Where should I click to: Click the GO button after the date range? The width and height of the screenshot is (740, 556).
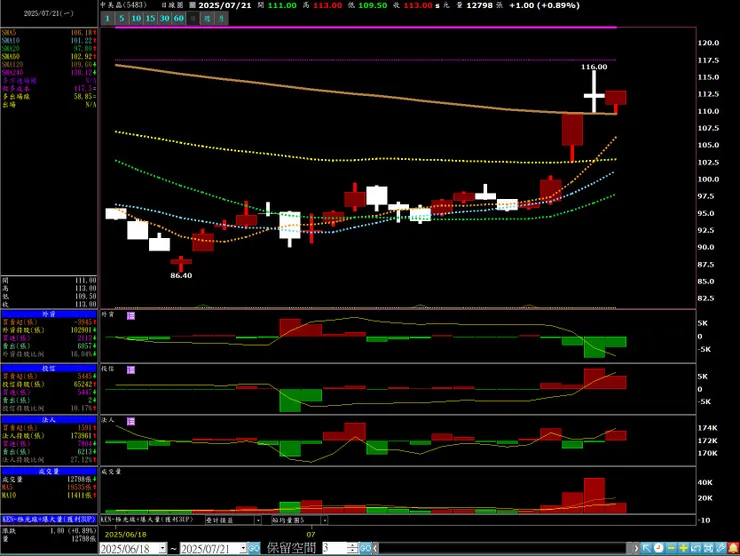pos(254,548)
